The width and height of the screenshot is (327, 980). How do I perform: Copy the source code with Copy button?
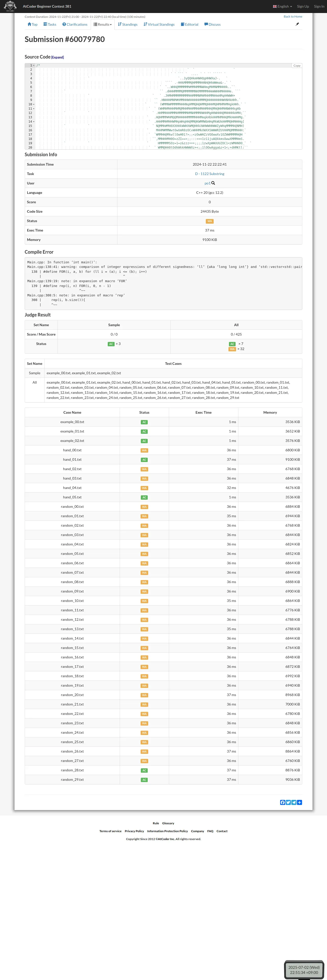point(297,66)
